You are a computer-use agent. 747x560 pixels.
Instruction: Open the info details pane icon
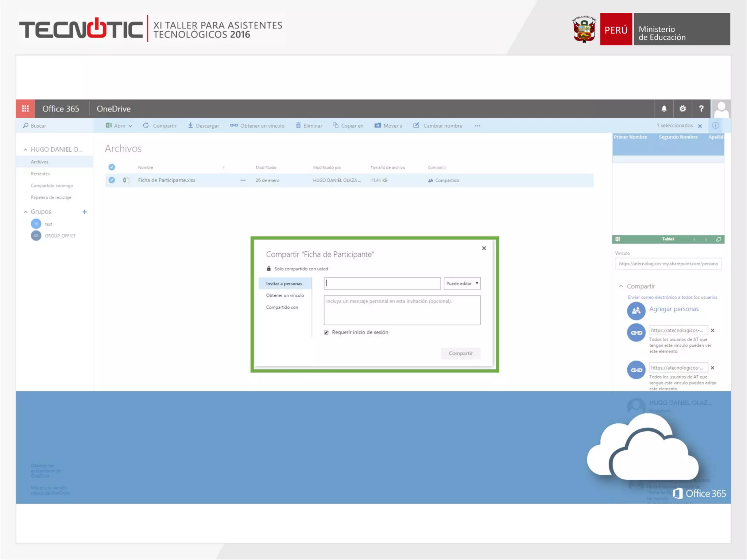click(716, 125)
